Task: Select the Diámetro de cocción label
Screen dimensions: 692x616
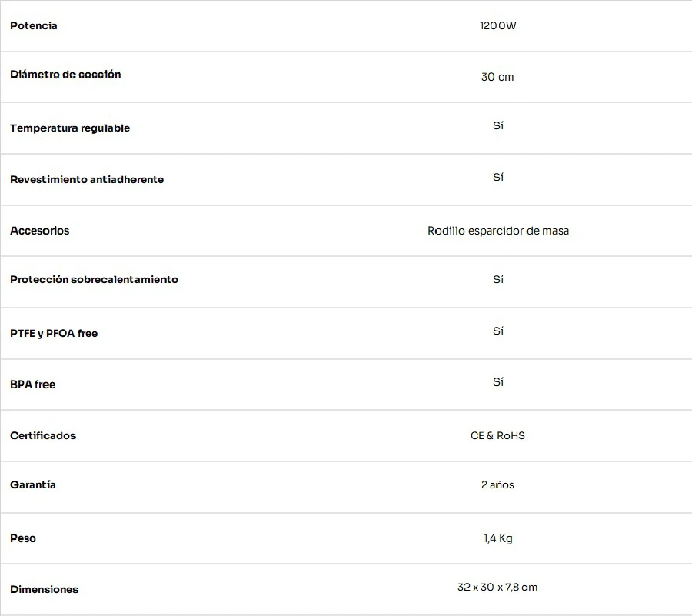Action: coord(65,75)
